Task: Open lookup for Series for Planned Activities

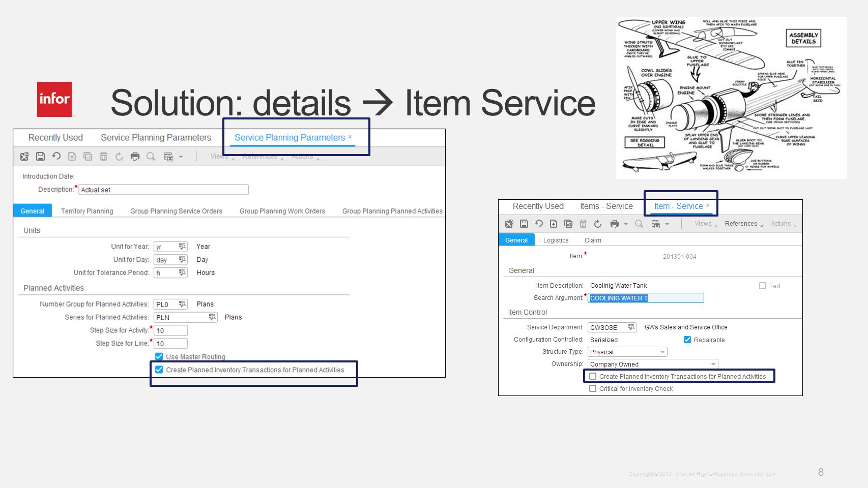Action: coord(213,317)
